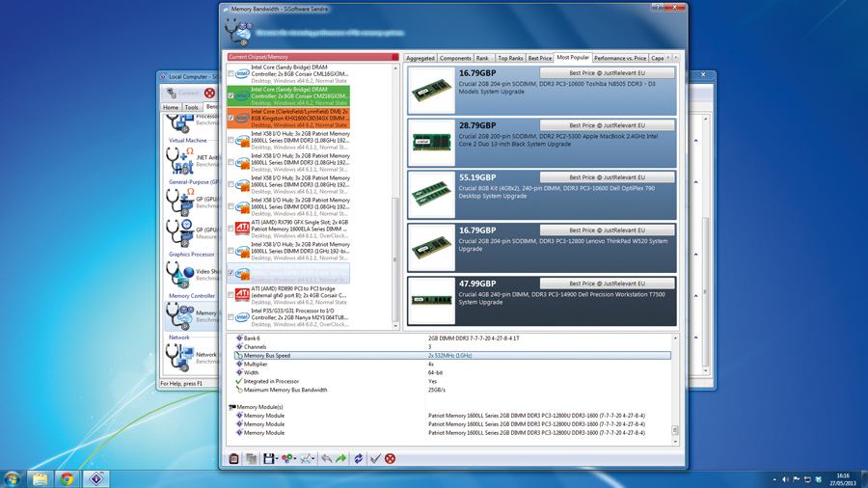Screen dimensions: 868x488
Task: Click the Connect button in Local Computer window
Action: click(x=182, y=93)
